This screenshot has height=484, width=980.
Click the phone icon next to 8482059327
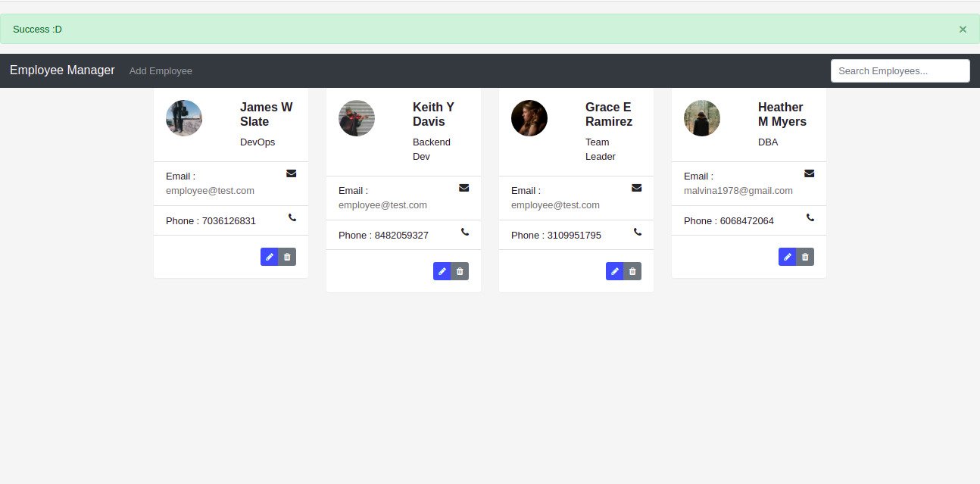(x=465, y=232)
